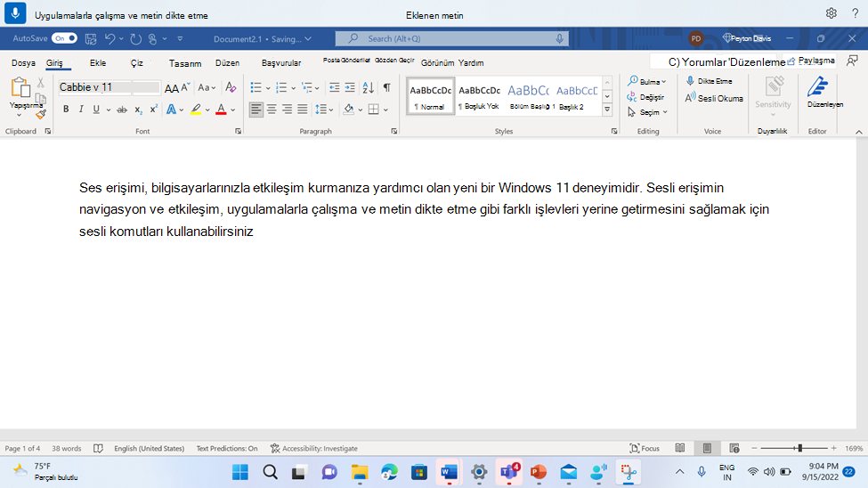Click Sesli Okuma read aloud
This screenshot has height=488, width=868.
click(714, 98)
